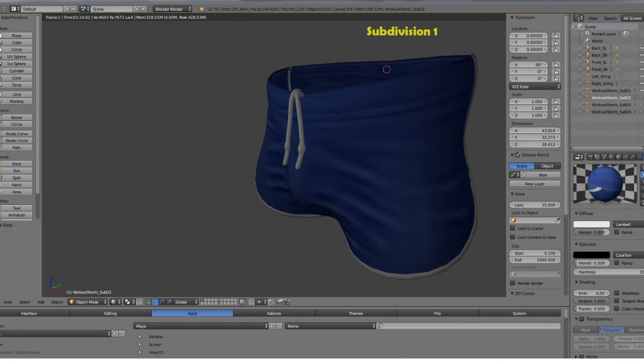Open the Themes preferences tab

(356, 313)
